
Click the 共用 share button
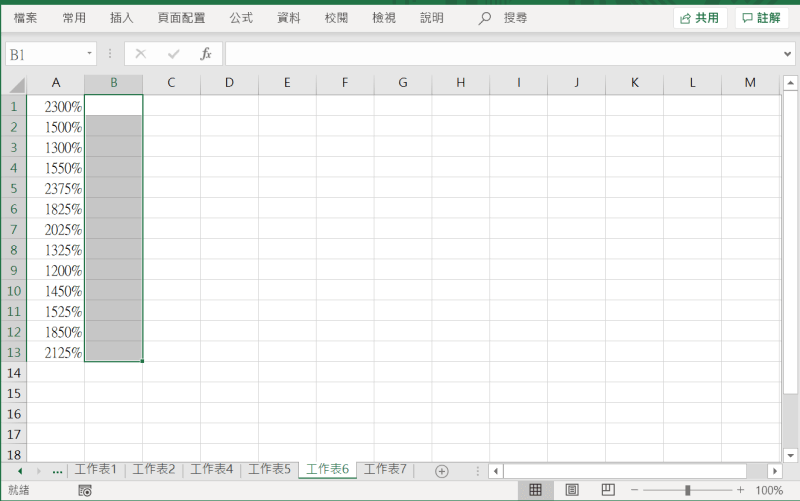tap(699, 18)
